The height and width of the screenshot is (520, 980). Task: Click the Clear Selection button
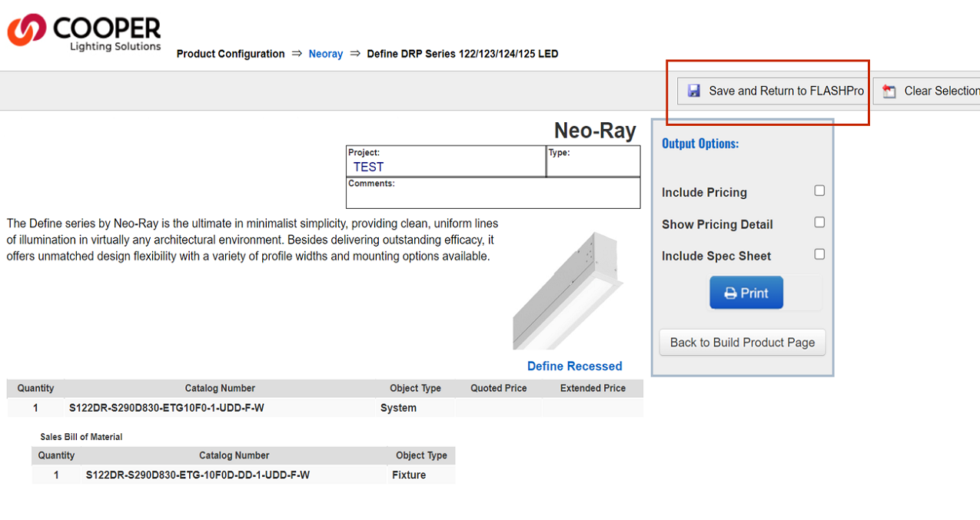tap(928, 91)
